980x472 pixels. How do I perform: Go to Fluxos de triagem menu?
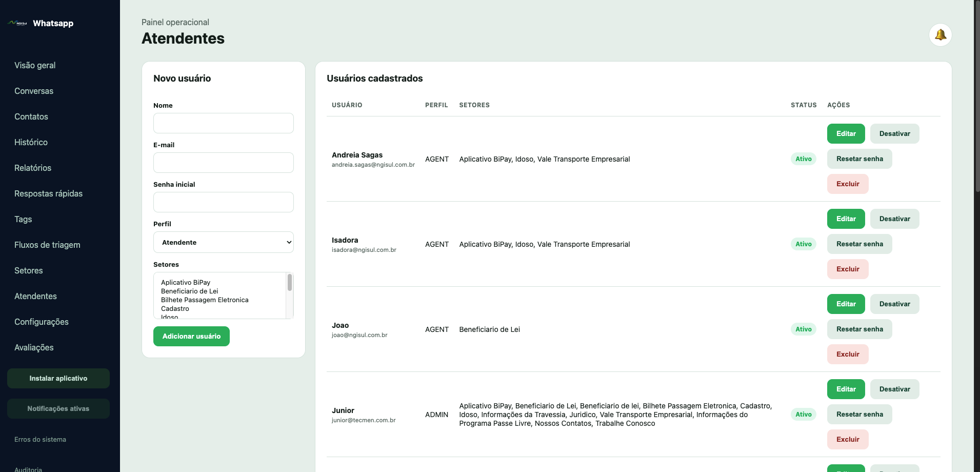pos(47,245)
